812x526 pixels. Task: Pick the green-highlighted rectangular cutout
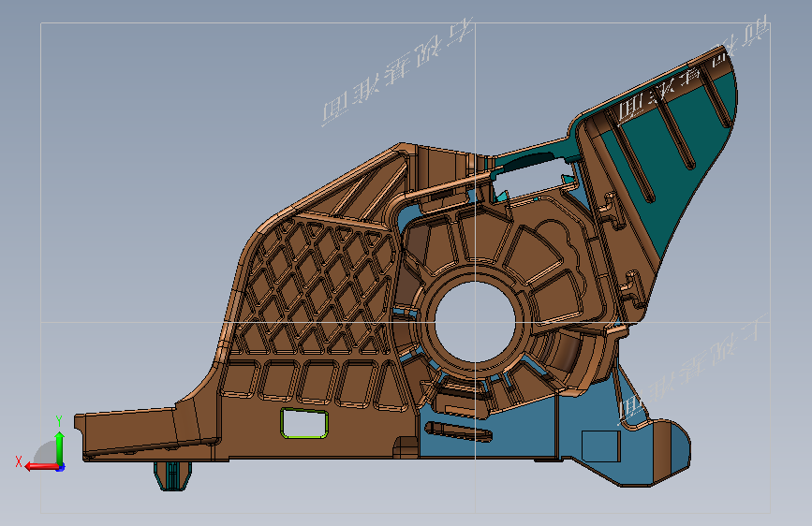[x=304, y=423]
